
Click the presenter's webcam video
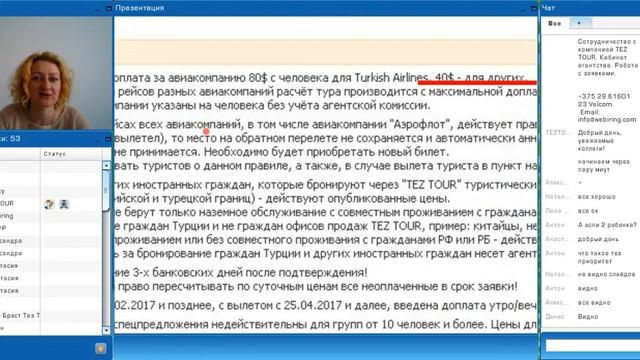(56, 73)
